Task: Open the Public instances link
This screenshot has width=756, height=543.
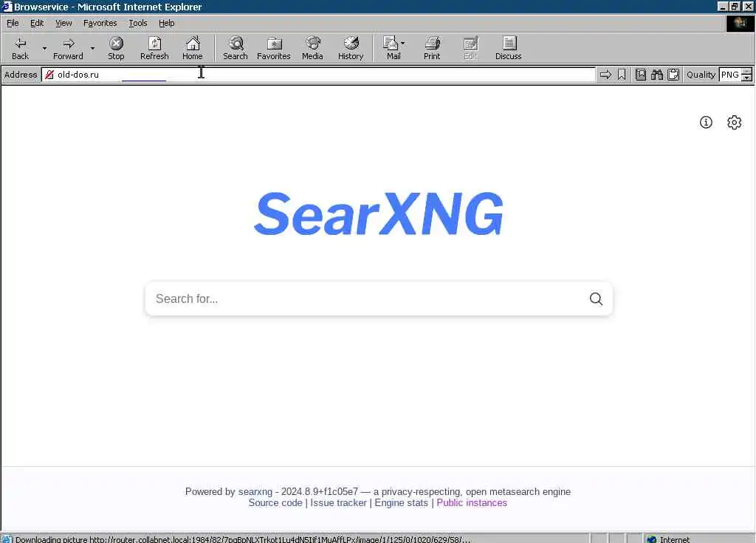Action: point(472,502)
